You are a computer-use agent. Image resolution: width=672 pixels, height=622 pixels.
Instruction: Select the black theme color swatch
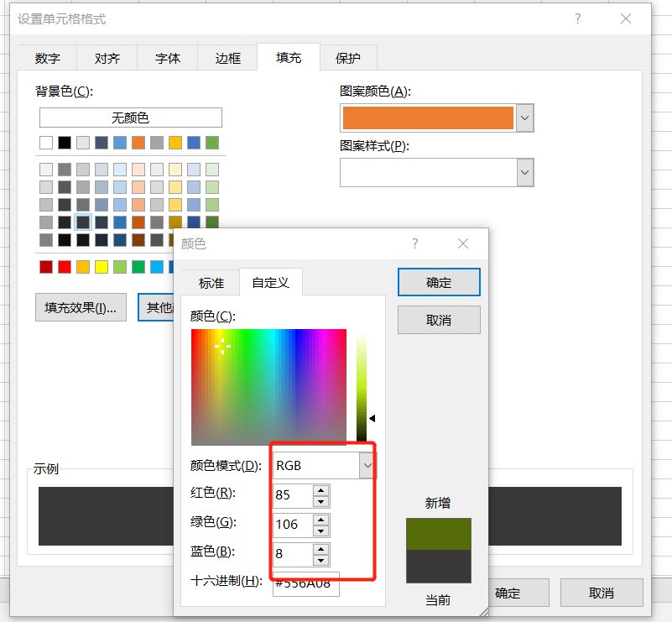pos(65,143)
